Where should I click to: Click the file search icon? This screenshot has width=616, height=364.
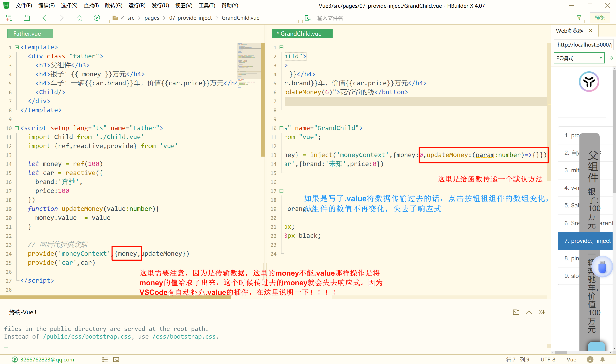tap(308, 18)
